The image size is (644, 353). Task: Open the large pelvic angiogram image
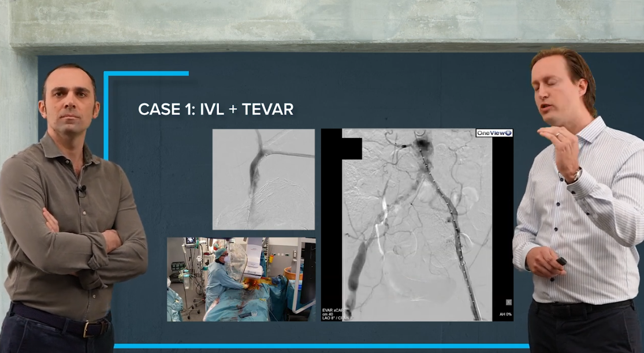pos(417,225)
